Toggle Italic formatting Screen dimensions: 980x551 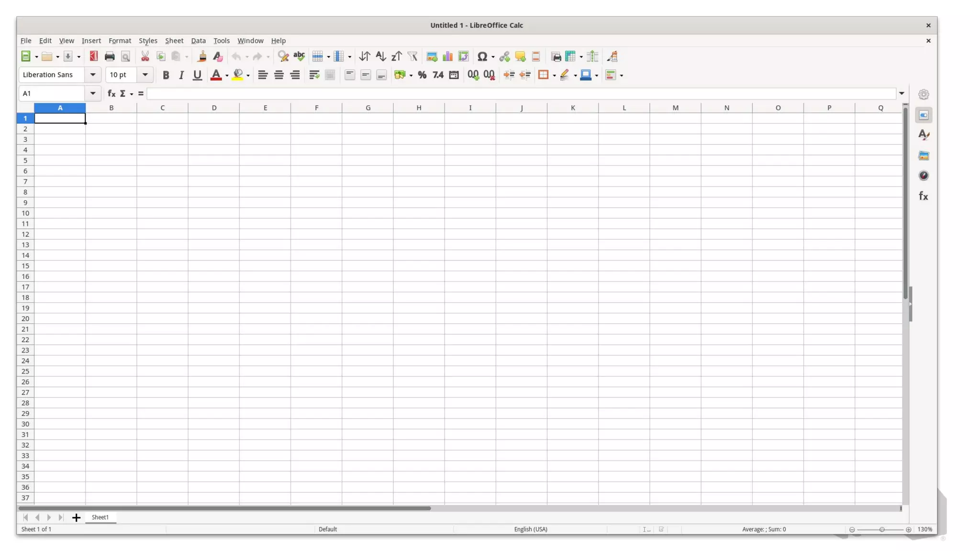[181, 75]
